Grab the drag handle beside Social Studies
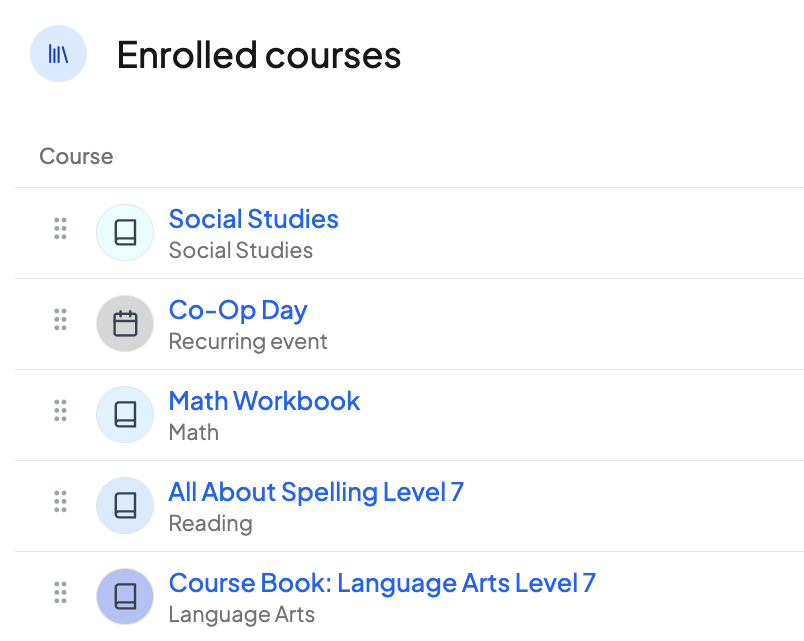The width and height of the screenshot is (804, 641). (60, 228)
